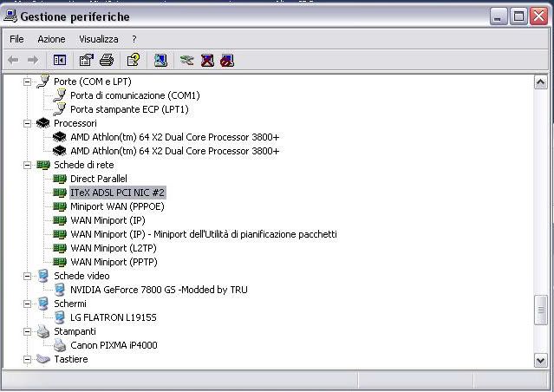Click the Uninstall device toolbar icon

click(207, 60)
